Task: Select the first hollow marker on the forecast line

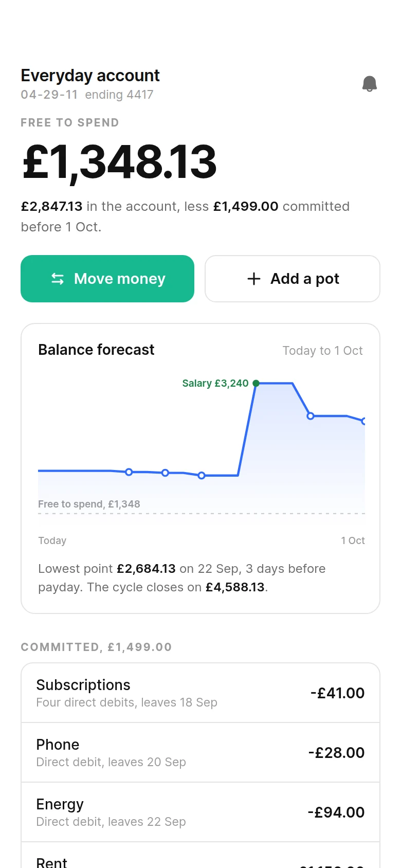Action: (x=129, y=472)
